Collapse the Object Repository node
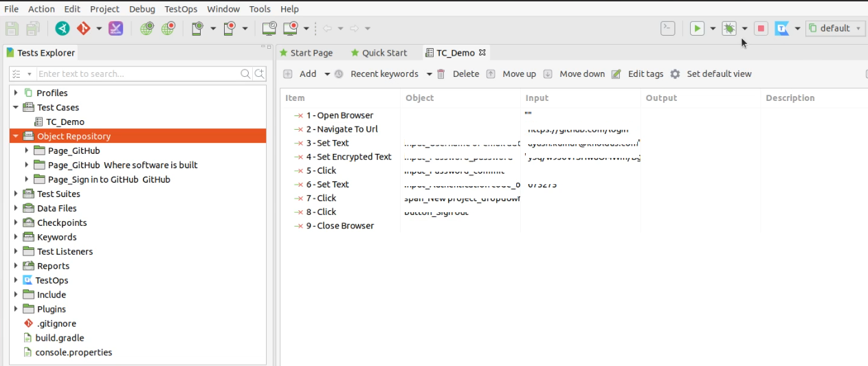 [16, 136]
